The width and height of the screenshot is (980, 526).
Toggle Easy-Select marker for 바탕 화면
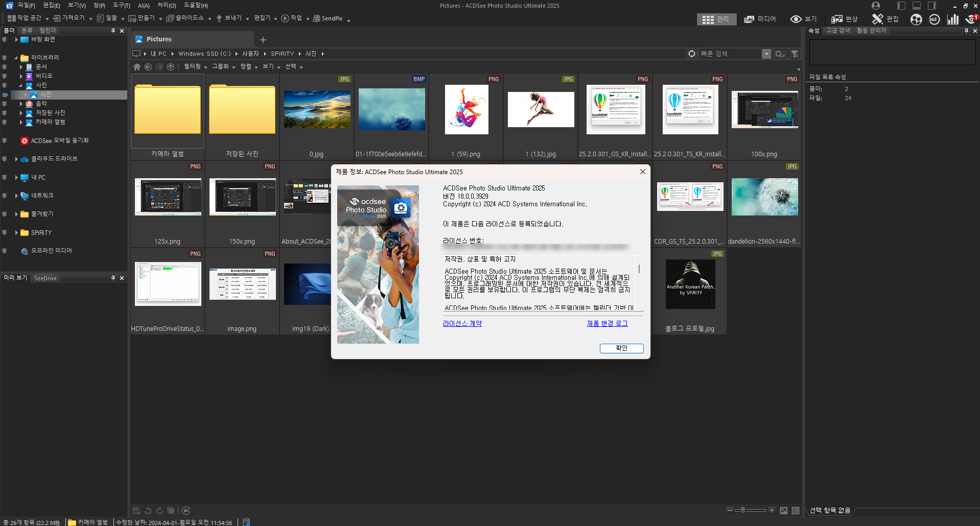[x=5, y=39]
